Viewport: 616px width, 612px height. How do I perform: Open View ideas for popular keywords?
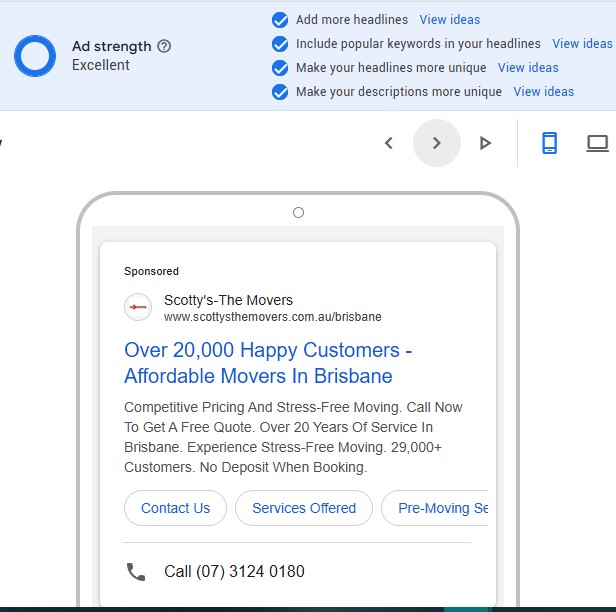(x=582, y=44)
